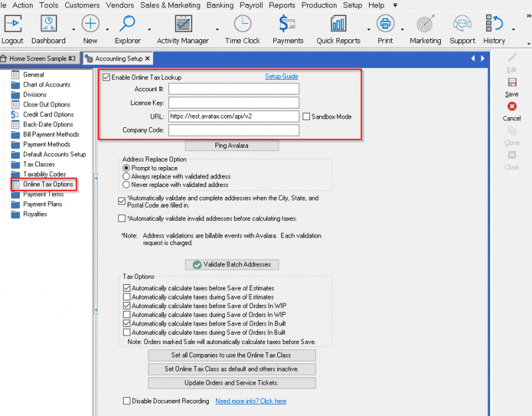Image resolution: width=532 pixels, height=416 pixels.
Task: Enable calculate taxes during Save of Estimates
Action: pos(126,297)
